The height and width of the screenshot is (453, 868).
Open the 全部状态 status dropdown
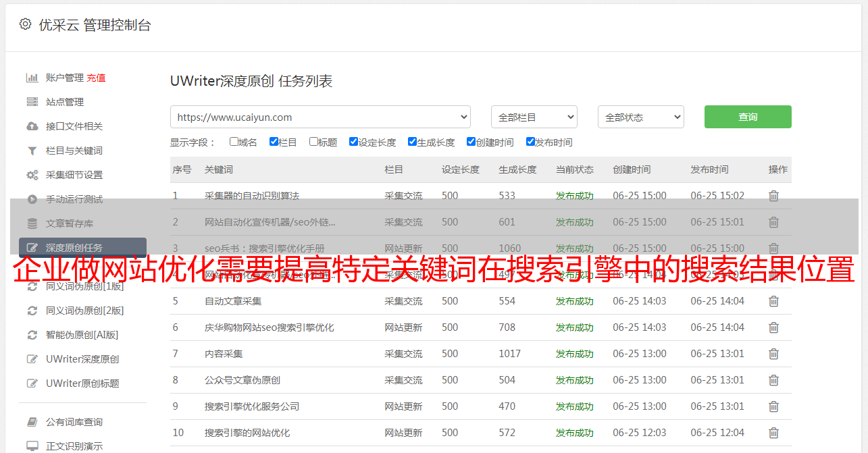(640, 117)
